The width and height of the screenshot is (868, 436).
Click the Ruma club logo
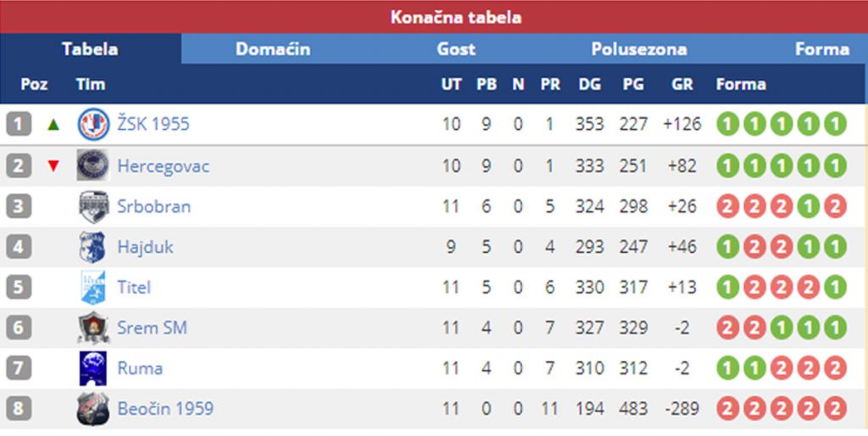click(x=93, y=368)
